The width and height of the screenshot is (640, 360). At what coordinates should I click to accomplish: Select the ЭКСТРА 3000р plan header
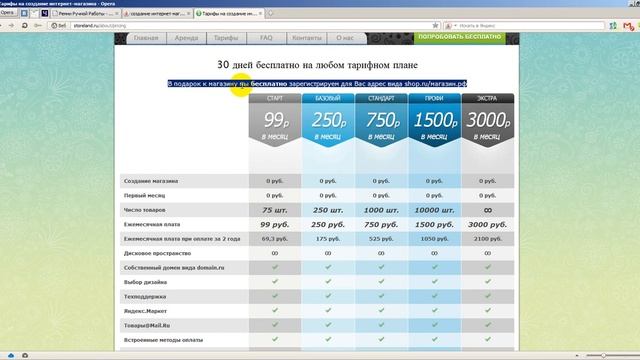488,119
